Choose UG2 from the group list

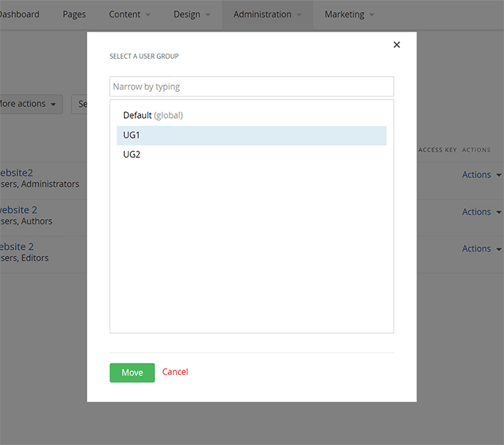pos(132,155)
